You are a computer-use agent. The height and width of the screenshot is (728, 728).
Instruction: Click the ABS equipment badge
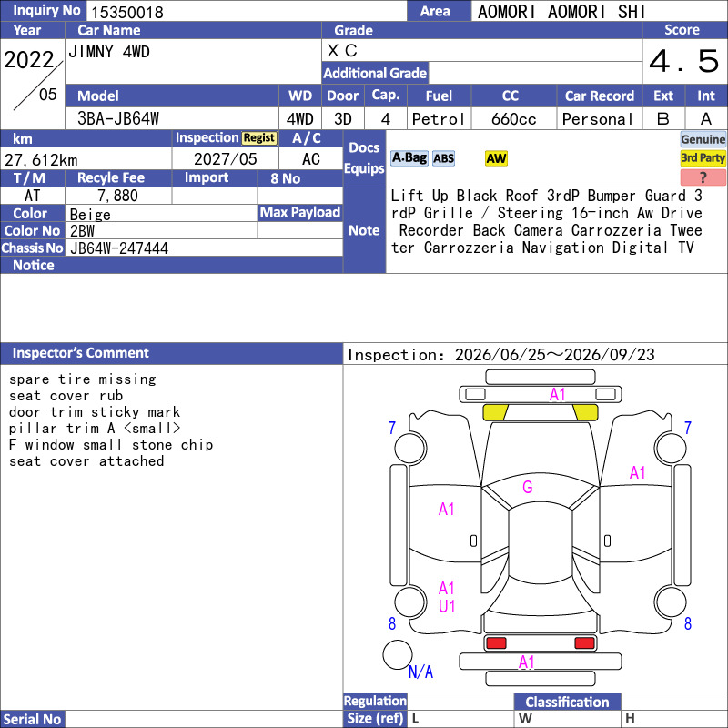pos(443,158)
